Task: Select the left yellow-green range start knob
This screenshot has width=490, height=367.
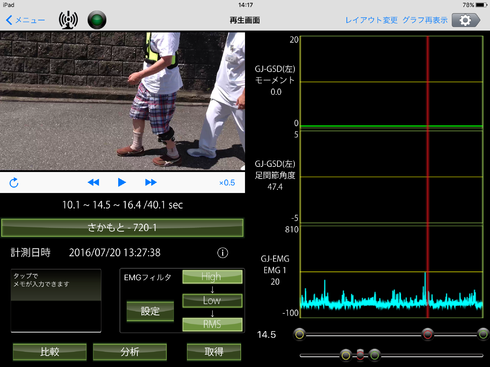Action: [x=300, y=334]
